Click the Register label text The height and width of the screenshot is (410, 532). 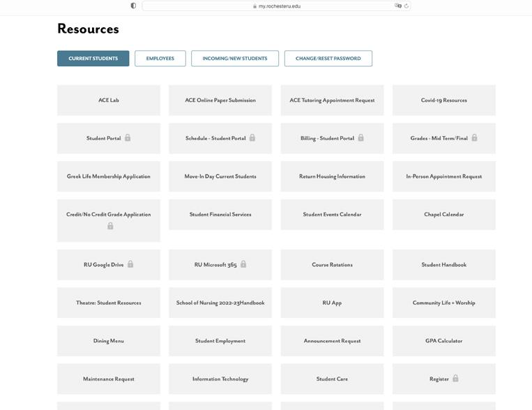coord(439,379)
